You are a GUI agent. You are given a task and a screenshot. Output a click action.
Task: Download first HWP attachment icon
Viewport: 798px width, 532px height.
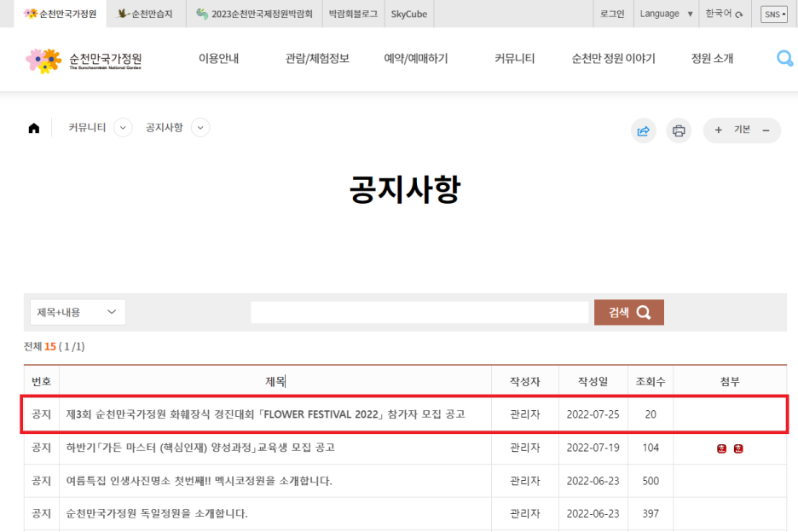(x=722, y=448)
